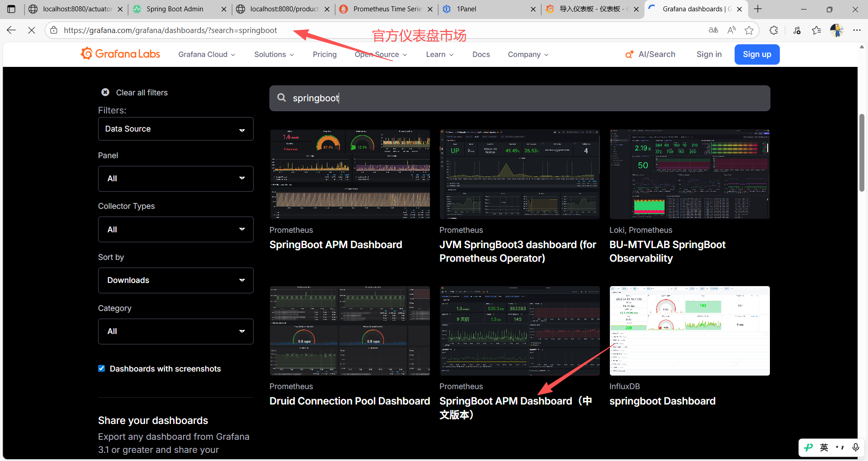Open the Panel filter dropdown
This screenshot has width=868, height=461.
pos(176,179)
